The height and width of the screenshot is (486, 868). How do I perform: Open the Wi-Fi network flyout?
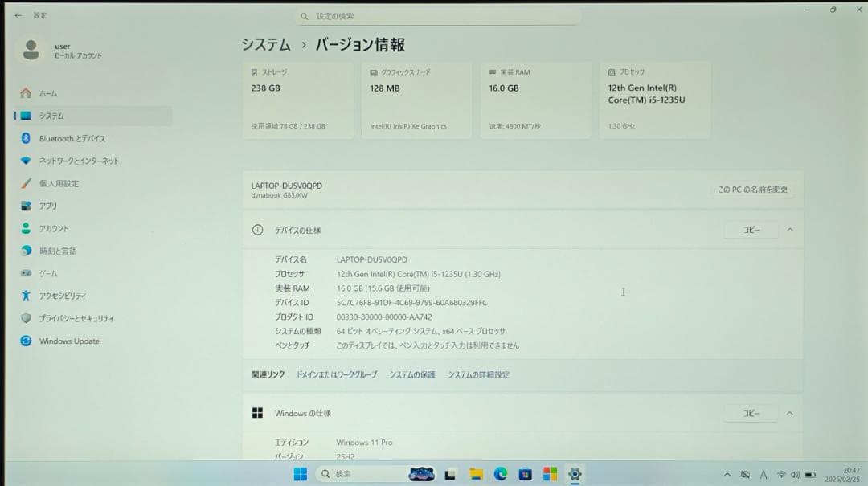[781, 475]
